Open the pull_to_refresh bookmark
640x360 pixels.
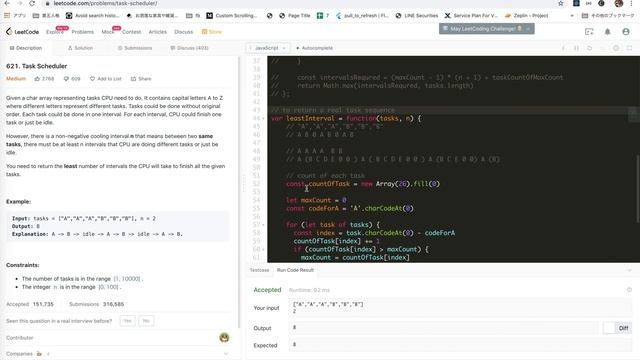[362, 16]
